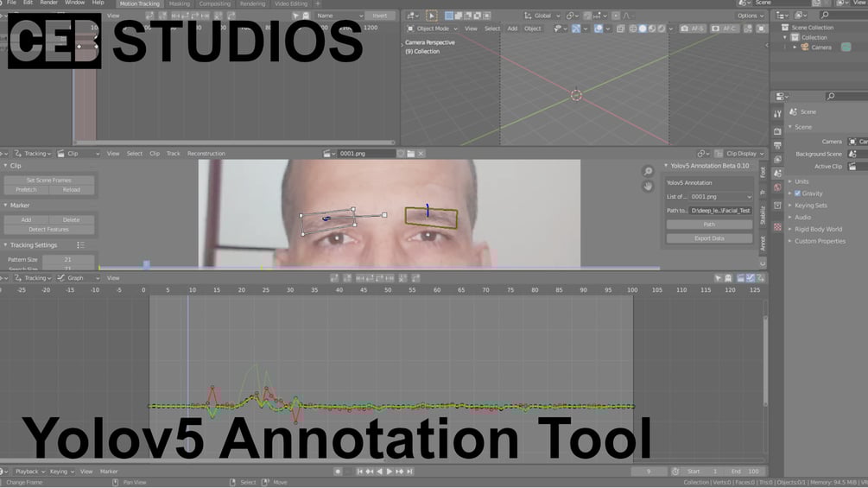Click the Active Clip picker icon
The height and width of the screenshot is (488, 868).
coord(852,166)
